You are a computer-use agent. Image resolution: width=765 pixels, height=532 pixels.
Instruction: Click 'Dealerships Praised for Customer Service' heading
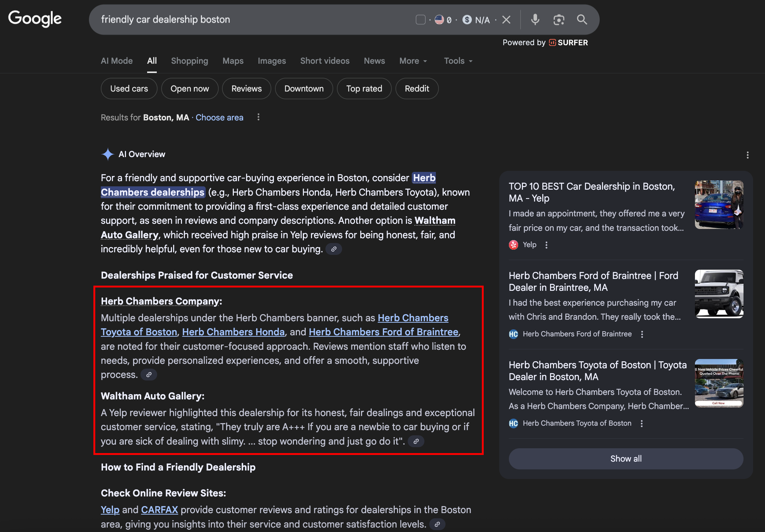197,275
